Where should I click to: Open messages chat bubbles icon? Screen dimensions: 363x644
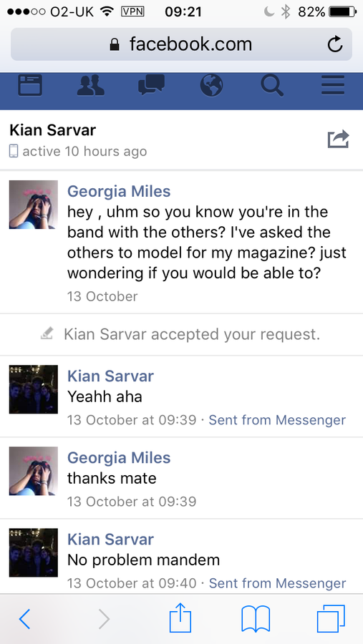click(x=151, y=85)
